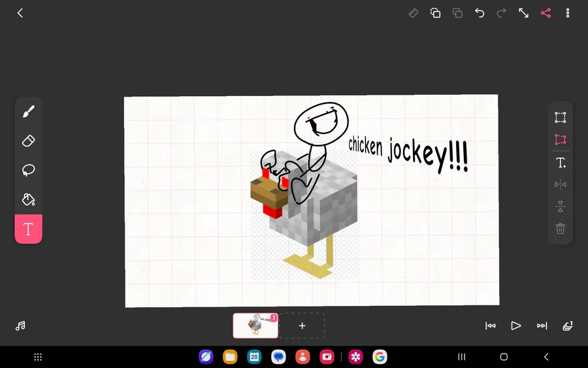The width and height of the screenshot is (588, 368).
Task: Copy frame using the copy icon
Action: click(x=435, y=13)
